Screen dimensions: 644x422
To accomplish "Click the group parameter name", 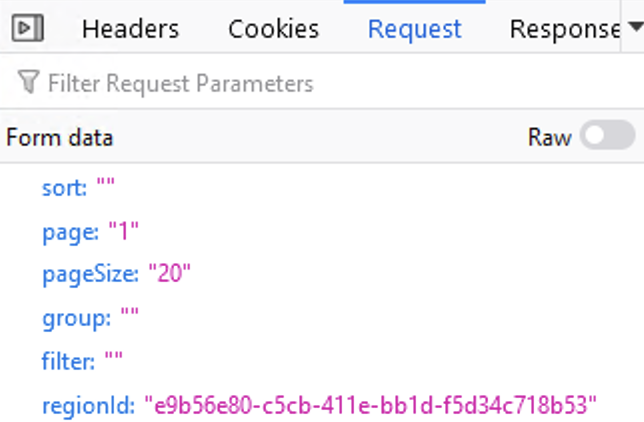I will (76, 319).
